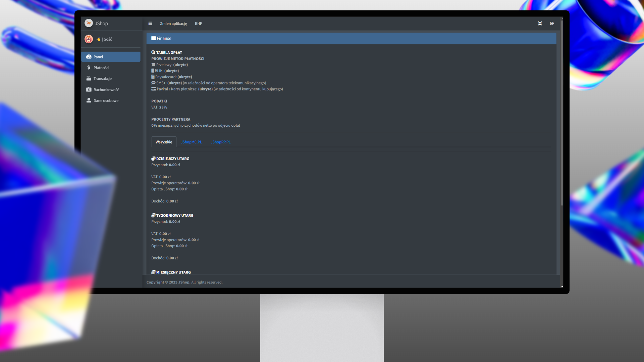Click the logout icon in top bar
Screen dimensions: 644x362
point(552,23)
